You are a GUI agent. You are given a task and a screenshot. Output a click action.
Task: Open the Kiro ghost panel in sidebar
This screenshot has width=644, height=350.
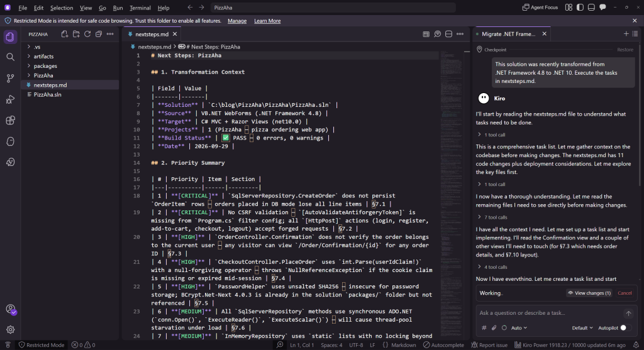[10, 141]
